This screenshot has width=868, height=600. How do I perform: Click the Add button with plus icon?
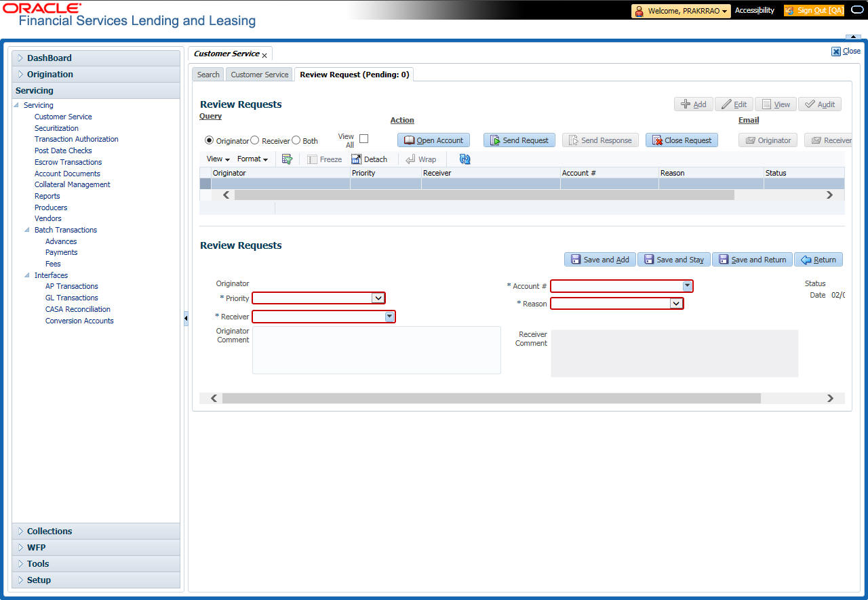pos(694,104)
